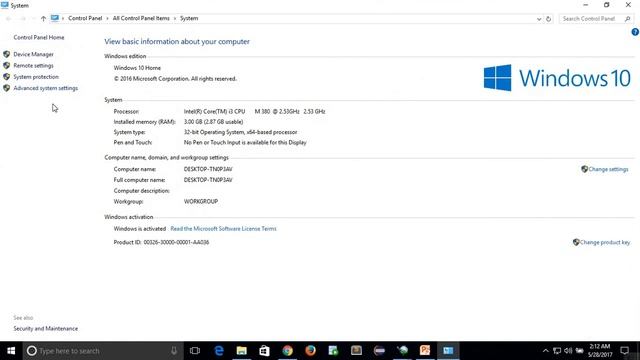The width and height of the screenshot is (640, 360).
Task: Click the search magnifier icon
Action: 627,19
